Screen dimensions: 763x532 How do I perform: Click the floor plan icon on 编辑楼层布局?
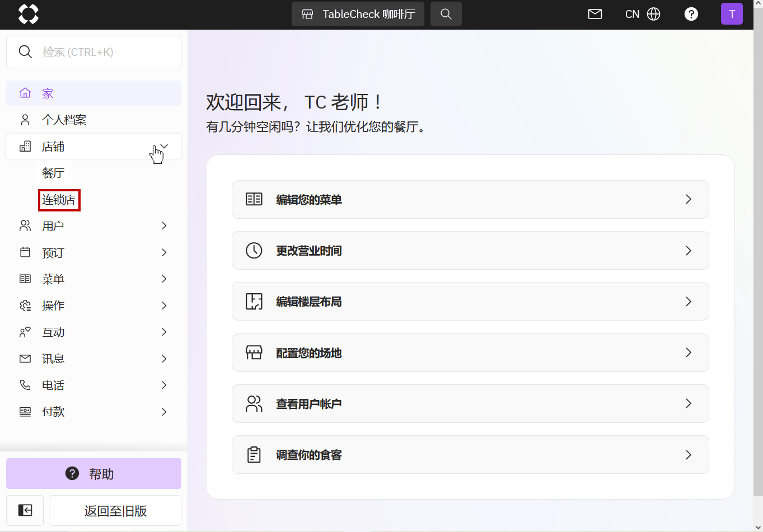pyautogui.click(x=254, y=301)
